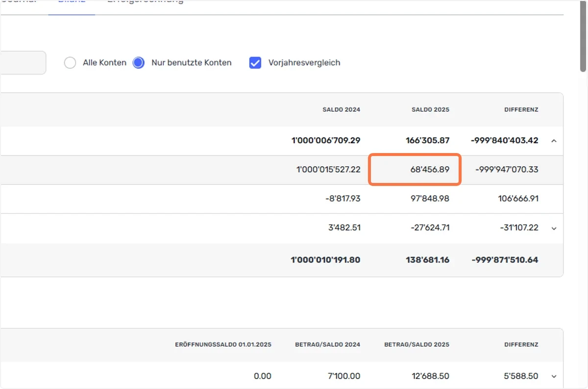Choose the "Nur benutzte Konten" option
Image resolution: width=588 pixels, height=389 pixels.
pos(139,63)
